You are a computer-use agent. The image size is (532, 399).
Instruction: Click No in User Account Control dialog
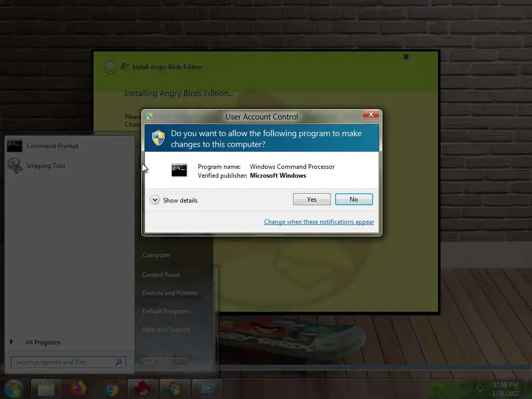(x=353, y=199)
